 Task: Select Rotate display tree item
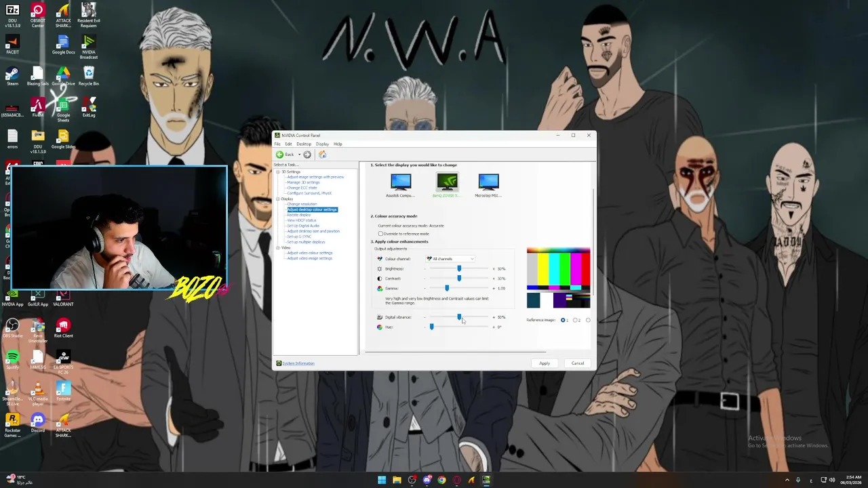(x=299, y=215)
